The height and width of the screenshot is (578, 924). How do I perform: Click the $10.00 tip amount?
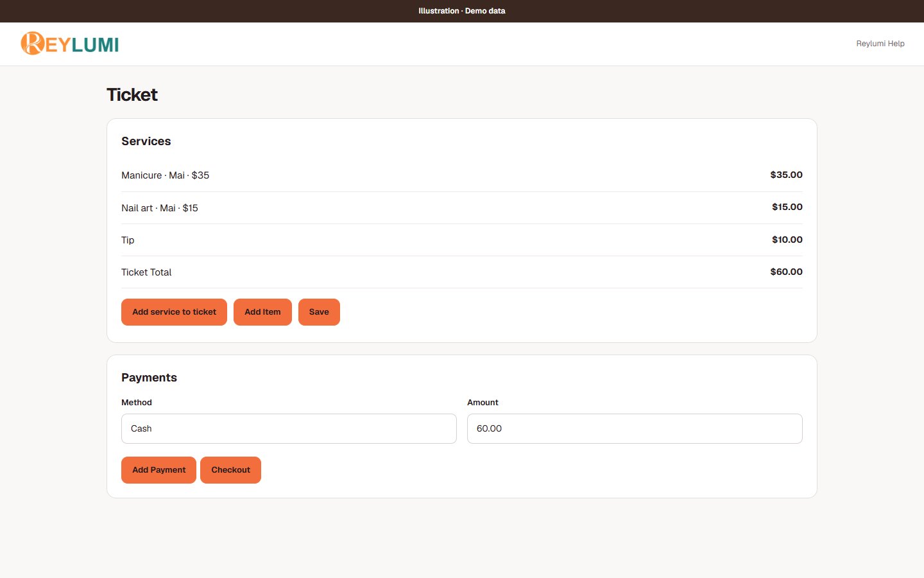[x=787, y=240]
